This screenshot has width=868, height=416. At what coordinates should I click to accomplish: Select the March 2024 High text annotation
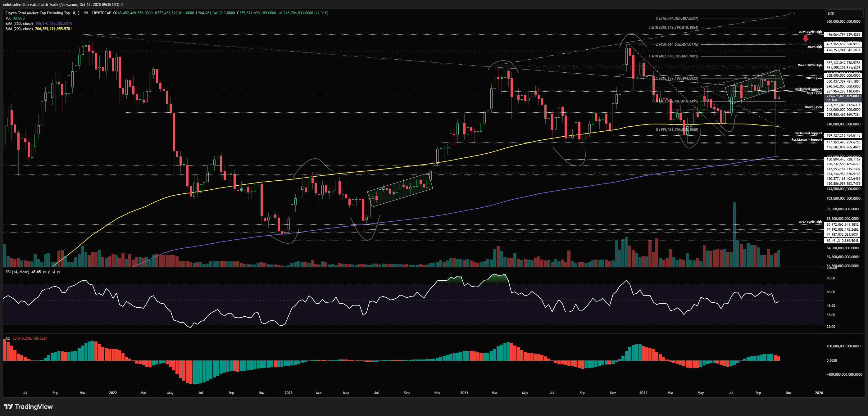[x=809, y=65]
